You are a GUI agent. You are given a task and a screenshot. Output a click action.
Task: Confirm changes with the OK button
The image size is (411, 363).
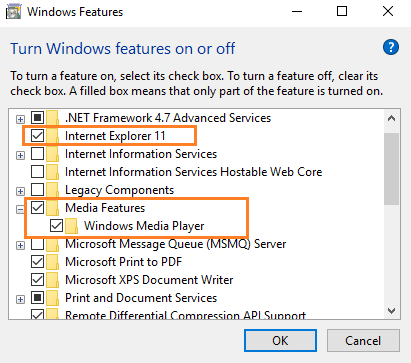(280, 341)
